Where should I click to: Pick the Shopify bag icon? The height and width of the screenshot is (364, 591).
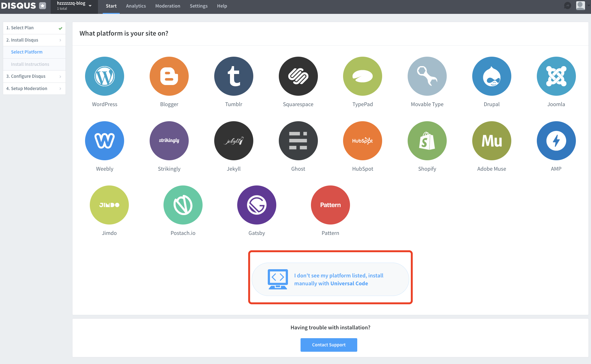(427, 141)
